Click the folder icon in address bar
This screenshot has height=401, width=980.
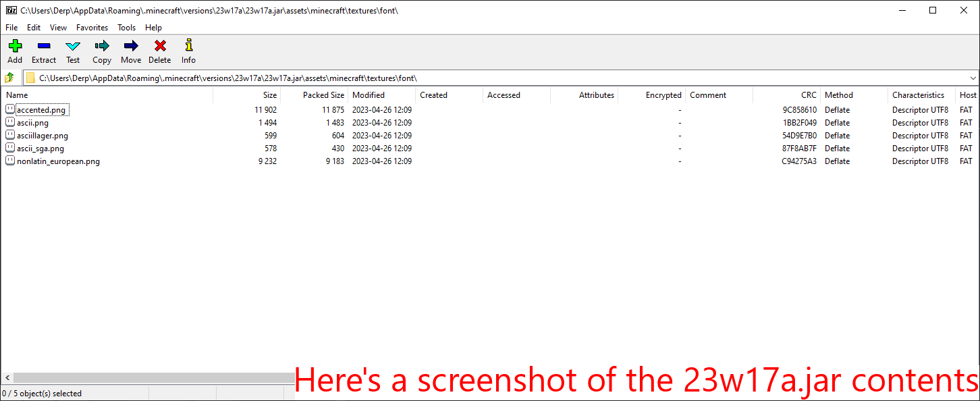[31, 78]
